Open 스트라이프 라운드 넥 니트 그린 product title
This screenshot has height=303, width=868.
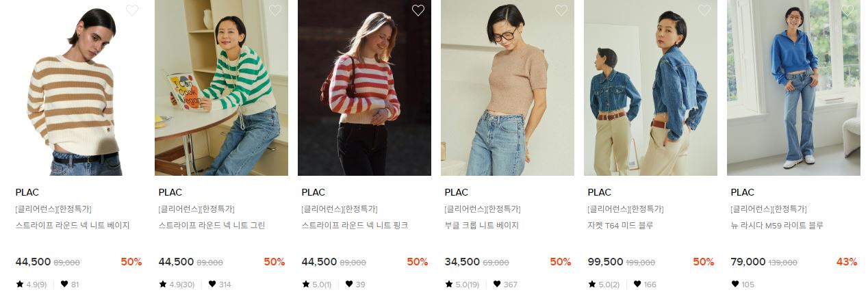tap(212, 225)
